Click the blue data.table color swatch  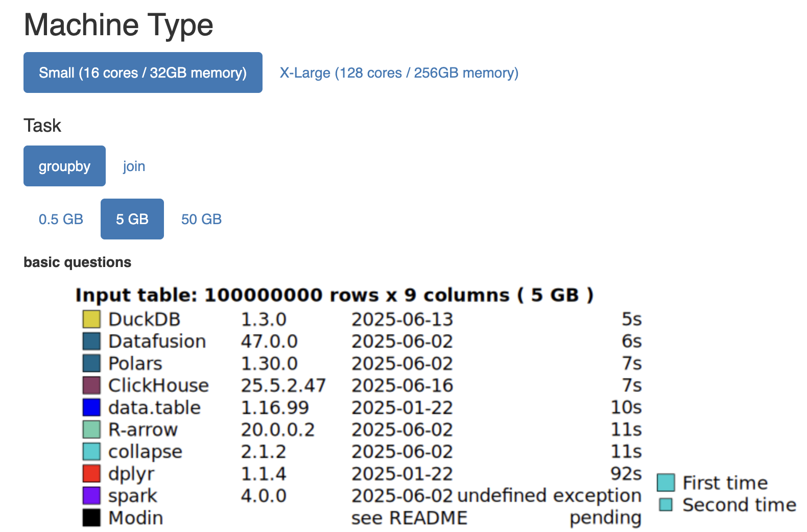[x=91, y=407]
